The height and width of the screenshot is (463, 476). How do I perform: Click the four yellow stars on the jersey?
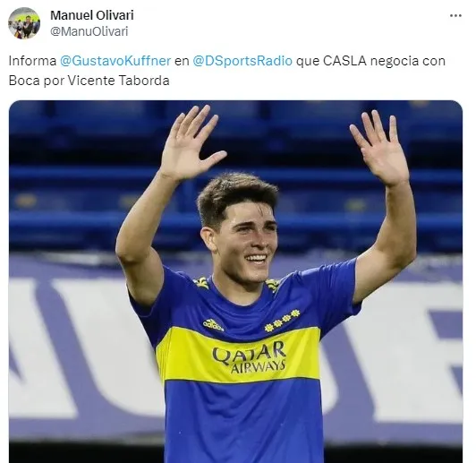click(282, 321)
